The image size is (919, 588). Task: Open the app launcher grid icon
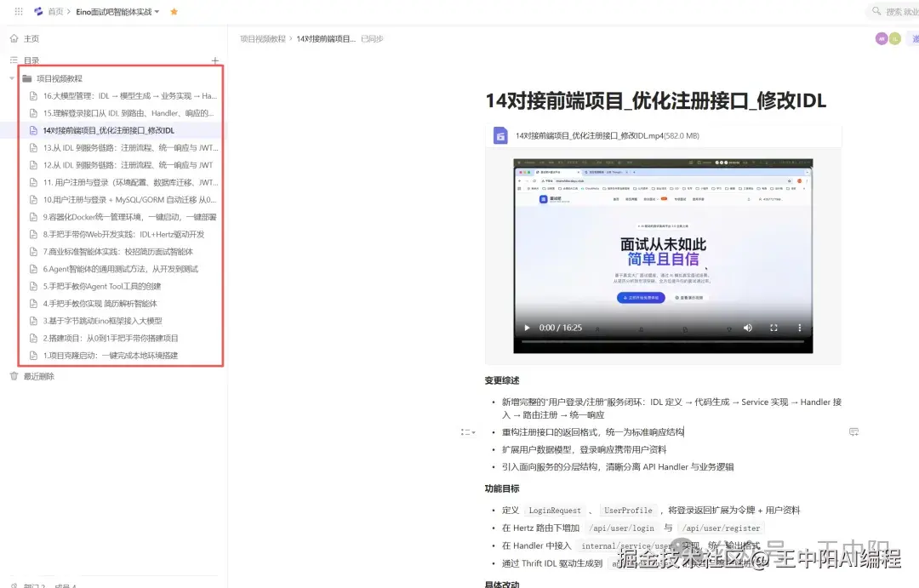click(x=19, y=11)
